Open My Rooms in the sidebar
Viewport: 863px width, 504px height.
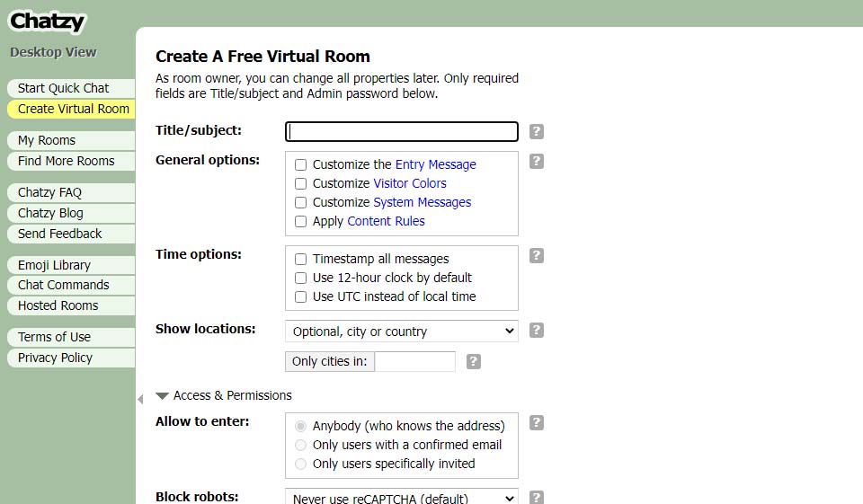pyautogui.click(x=47, y=140)
